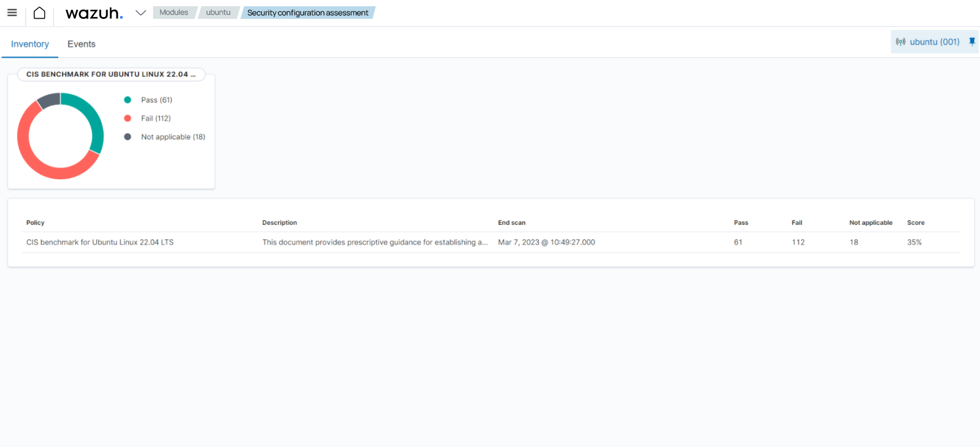This screenshot has height=447, width=980.
Task: Click the Pass value 61 cell
Action: point(738,242)
